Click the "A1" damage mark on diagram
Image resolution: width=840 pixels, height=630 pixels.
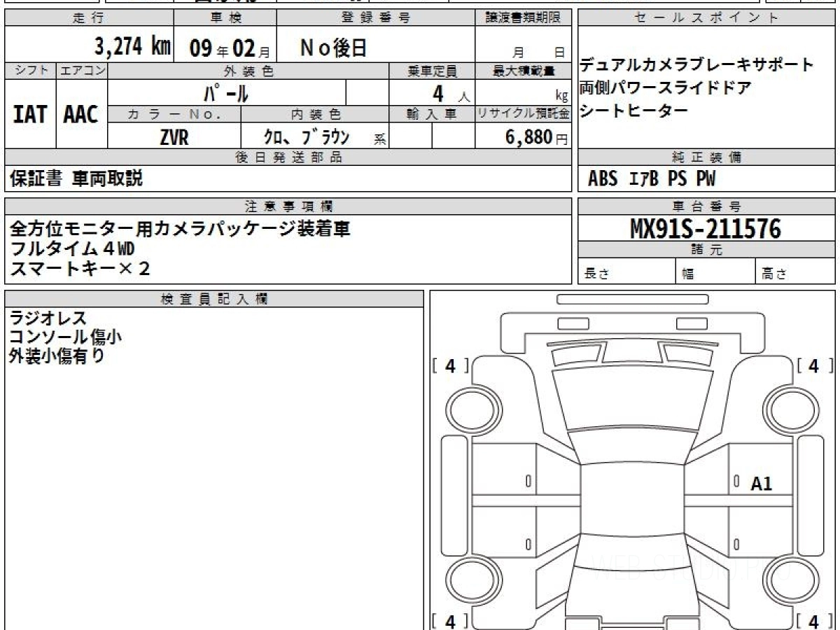point(761,483)
